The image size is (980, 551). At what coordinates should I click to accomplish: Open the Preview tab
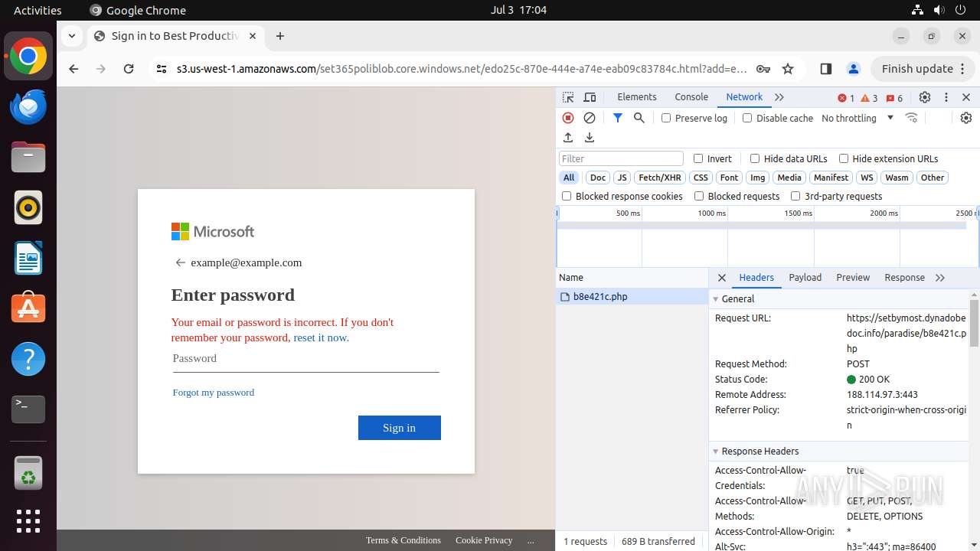853,278
